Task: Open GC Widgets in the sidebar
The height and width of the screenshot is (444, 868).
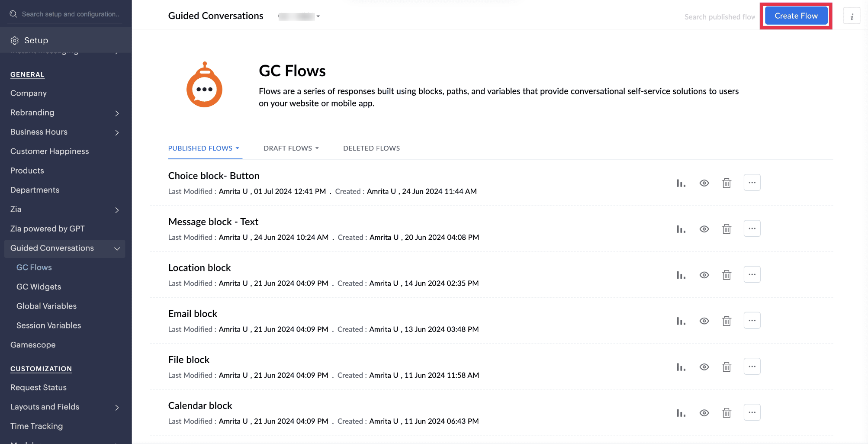Action: (39, 286)
